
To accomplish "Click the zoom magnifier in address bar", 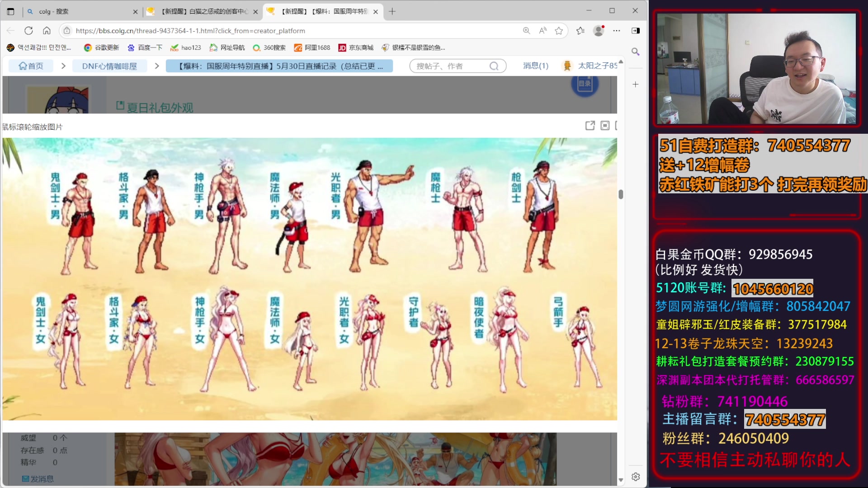I will pyautogui.click(x=526, y=31).
